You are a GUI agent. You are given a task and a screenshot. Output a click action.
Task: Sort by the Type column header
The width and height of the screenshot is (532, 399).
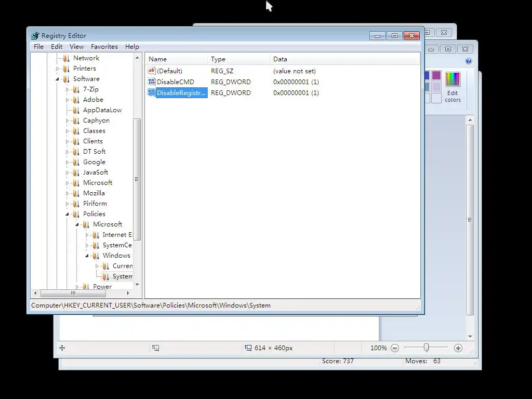click(x=238, y=59)
